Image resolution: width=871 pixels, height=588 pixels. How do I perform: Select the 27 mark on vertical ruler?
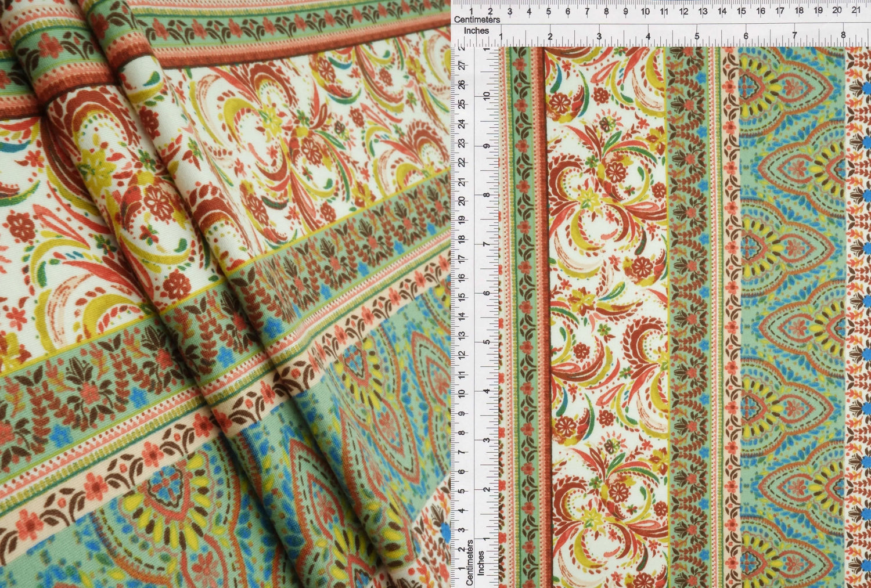point(462,66)
